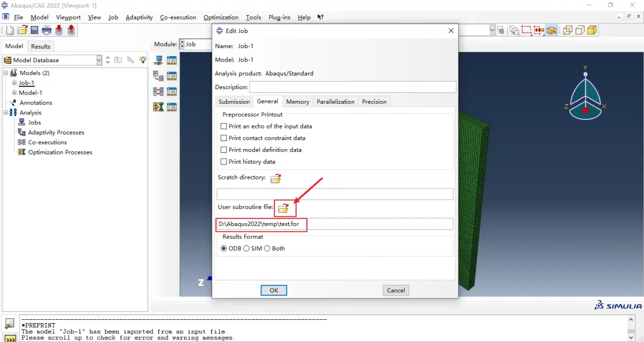The height and width of the screenshot is (342, 644).
Task: Confirm Edit Job with OK
Action: [x=274, y=290]
